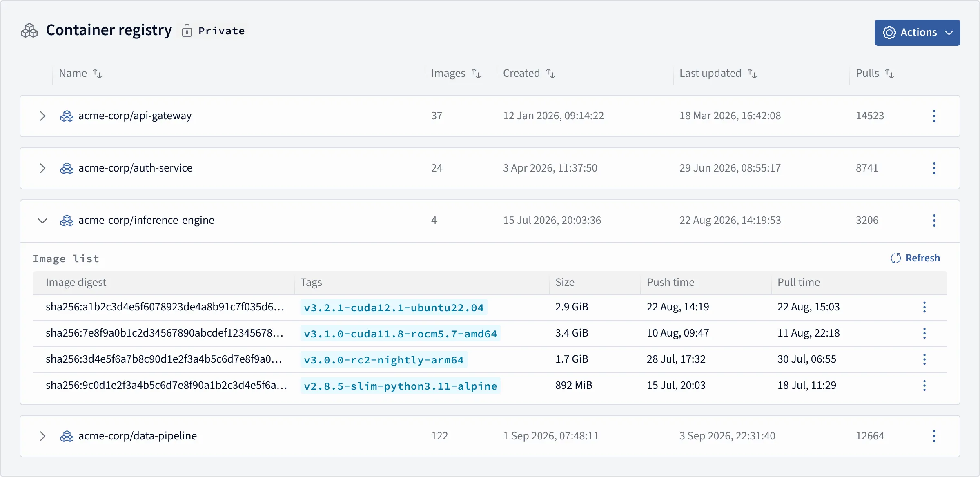
Task: Click the 2.9 GiB size value
Action: [572, 307]
